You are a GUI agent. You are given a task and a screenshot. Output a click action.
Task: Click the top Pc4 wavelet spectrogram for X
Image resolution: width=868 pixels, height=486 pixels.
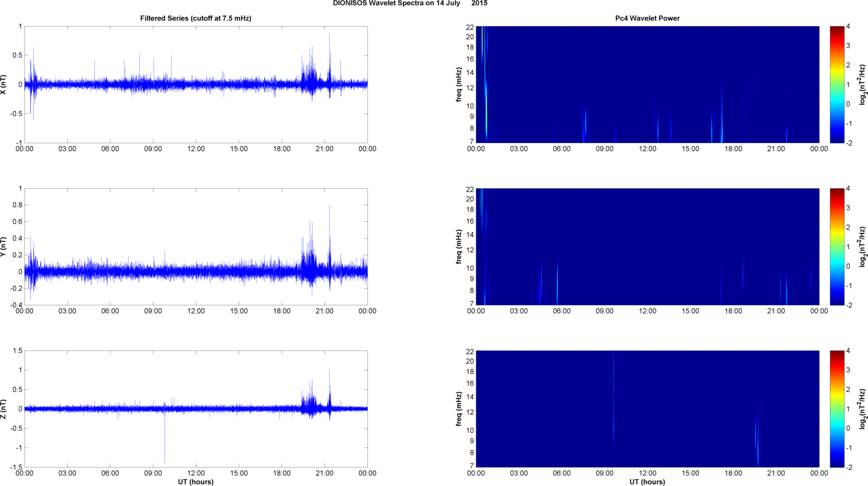647,84
